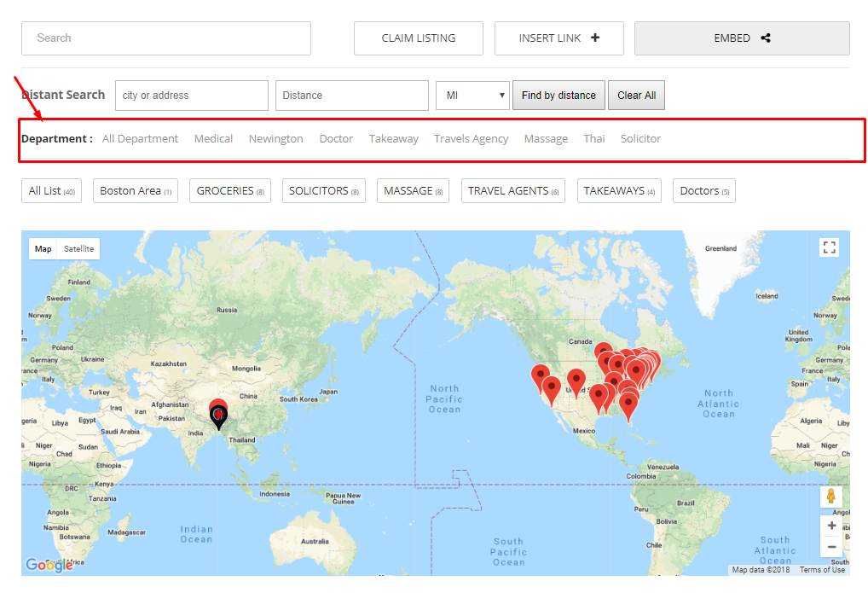Click Find by distance button
The width and height of the screenshot is (868, 593).
(558, 96)
